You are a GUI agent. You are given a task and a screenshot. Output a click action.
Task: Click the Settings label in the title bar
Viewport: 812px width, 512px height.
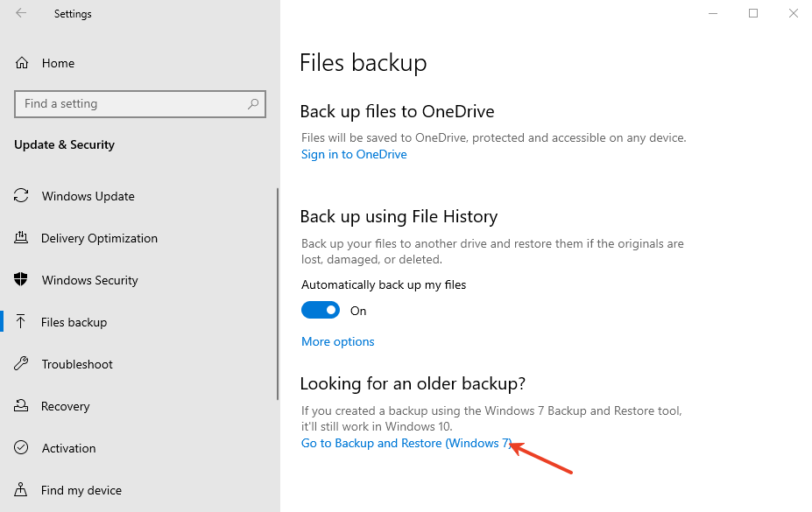[x=73, y=13]
